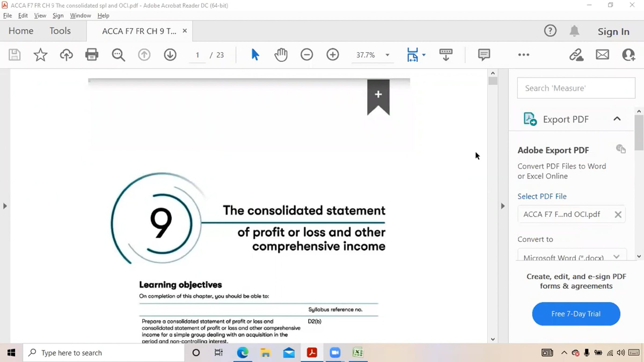644x362 pixels.
Task: Collapse the Export PDF section
Action: coord(617,119)
